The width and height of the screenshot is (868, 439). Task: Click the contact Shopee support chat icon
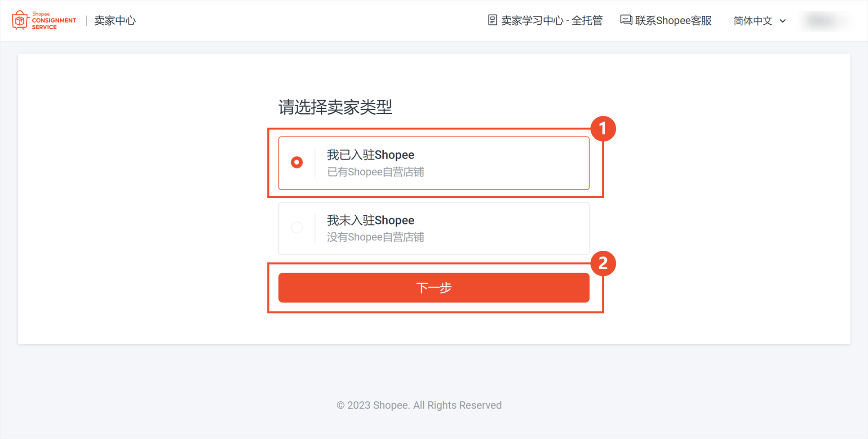626,20
